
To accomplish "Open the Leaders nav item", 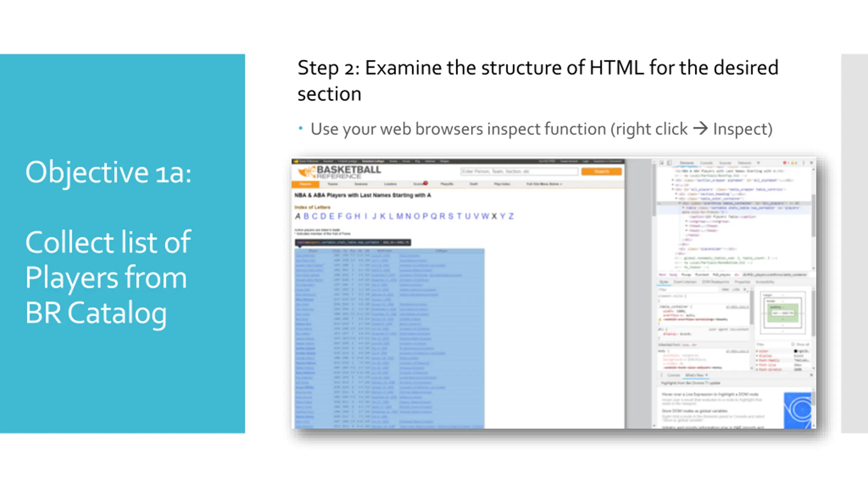I will [390, 184].
